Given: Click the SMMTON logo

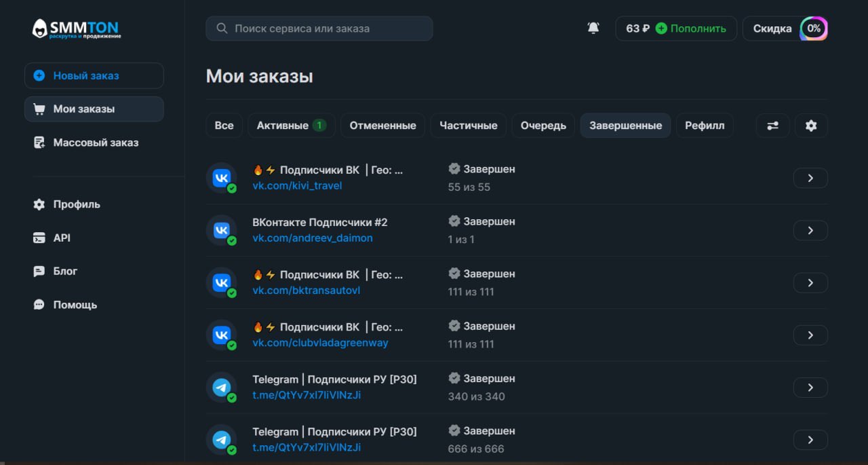Looking at the screenshot, I should 76,29.
